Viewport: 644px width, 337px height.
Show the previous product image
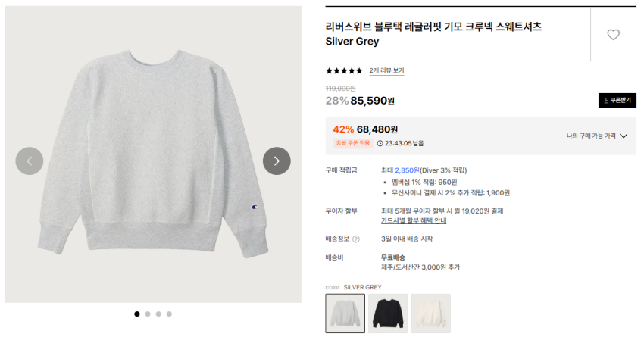30,161
